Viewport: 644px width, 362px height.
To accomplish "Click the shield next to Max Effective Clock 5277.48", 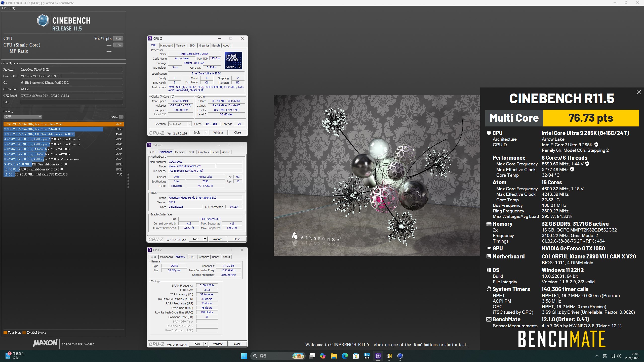I will pos(572,169).
